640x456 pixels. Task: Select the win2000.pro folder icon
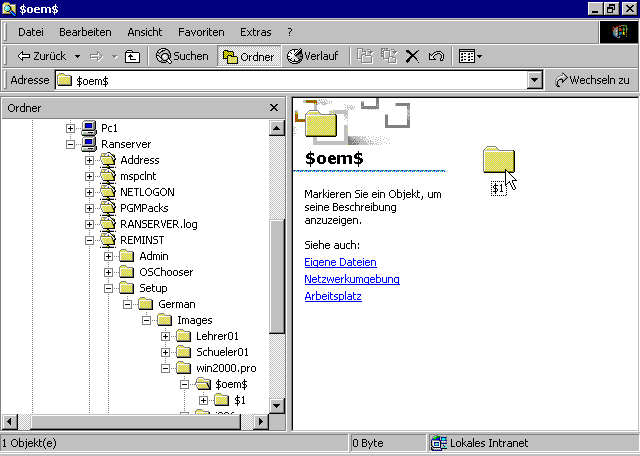[x=184, y=368]
